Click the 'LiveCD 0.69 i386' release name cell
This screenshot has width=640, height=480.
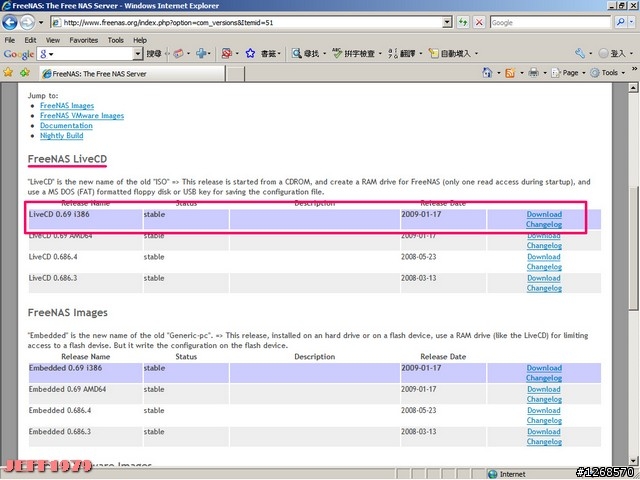click(x=85, y=220)
